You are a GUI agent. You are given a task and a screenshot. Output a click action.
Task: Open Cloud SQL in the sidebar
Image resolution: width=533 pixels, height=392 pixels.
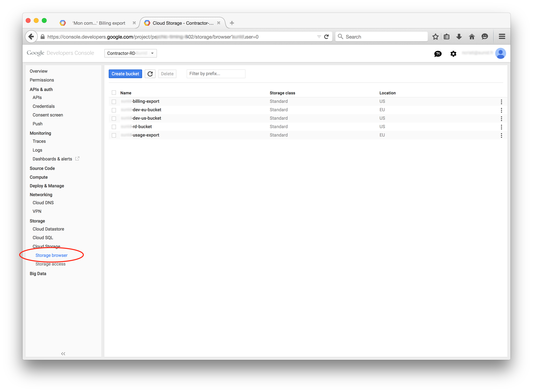coord(43,238)
